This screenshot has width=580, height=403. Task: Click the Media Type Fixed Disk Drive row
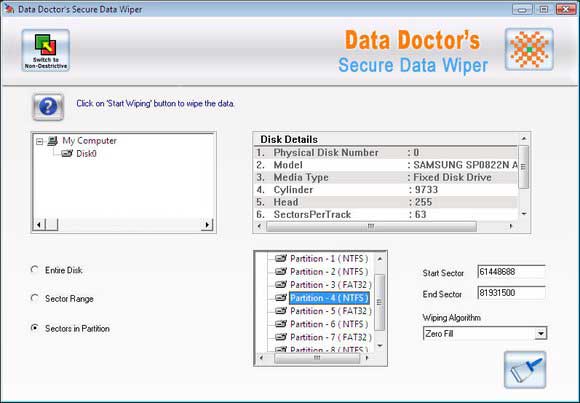[x=386, y=177]
